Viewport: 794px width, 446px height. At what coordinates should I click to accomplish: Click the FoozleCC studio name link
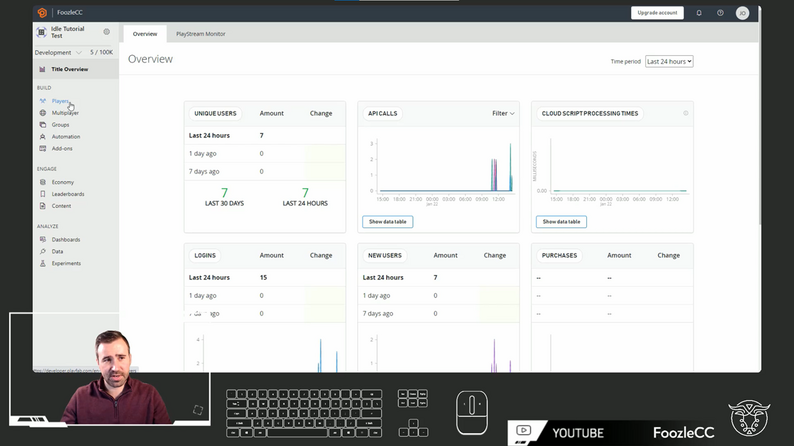[x=70, y=13]
